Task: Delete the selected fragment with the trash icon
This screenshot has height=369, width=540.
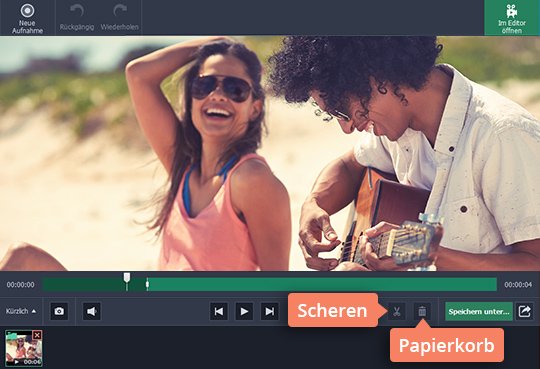Action: pyautogui.click(x=422, y=311)
